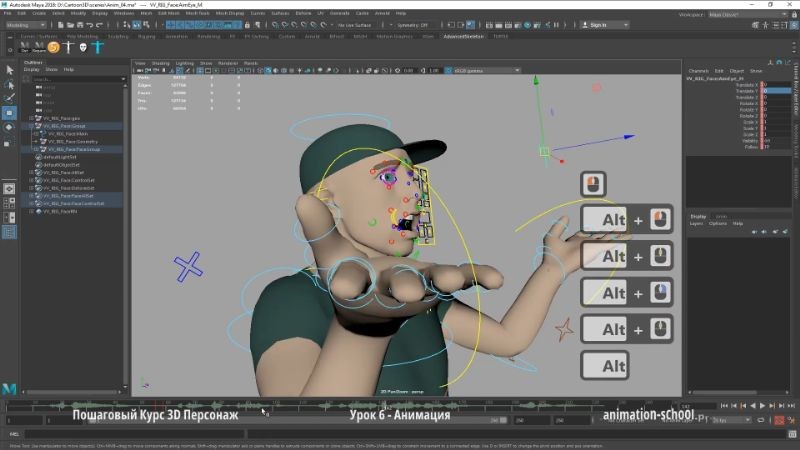Image resolution: width=800 pixels, height=450 pixels.
Task: Open the Shading menu in viewport panel
Action: pyautogui.click(x=160, y=63)
